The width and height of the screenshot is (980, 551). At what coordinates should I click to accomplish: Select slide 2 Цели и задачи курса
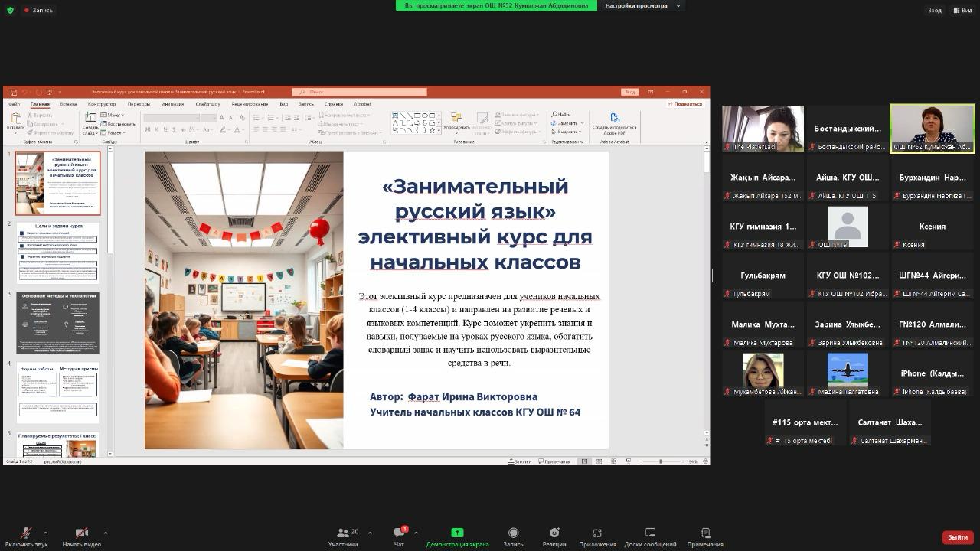[58, 253]
